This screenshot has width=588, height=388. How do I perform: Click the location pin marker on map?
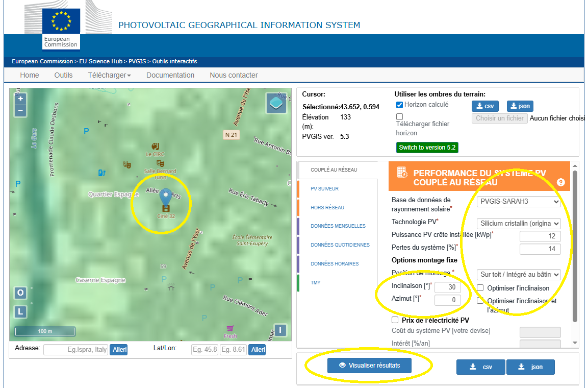click(165, 197)
